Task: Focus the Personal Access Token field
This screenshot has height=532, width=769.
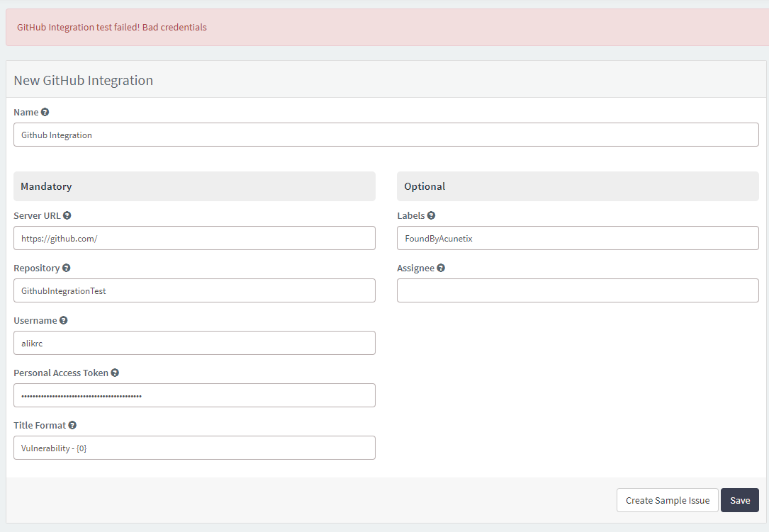Action: click(x=194, y=395)
